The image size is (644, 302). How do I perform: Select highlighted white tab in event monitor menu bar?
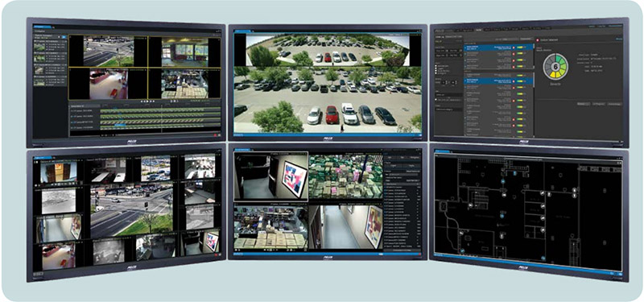point(478,30)
